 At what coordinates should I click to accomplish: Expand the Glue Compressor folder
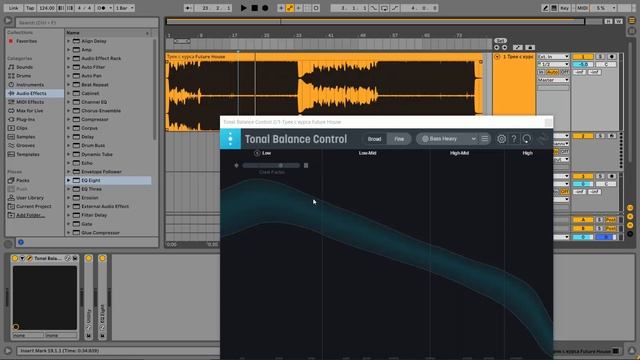[x=69, y=232]
